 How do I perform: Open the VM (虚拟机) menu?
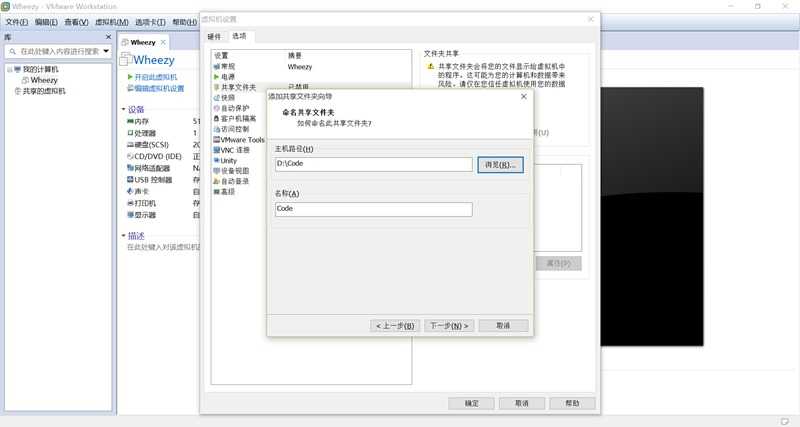click(x=112, y=22)
